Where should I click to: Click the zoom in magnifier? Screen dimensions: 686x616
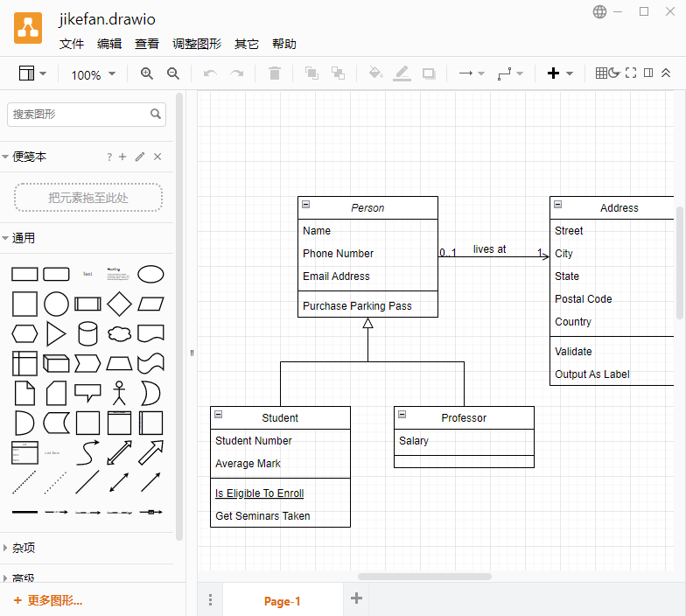point(147,73)
